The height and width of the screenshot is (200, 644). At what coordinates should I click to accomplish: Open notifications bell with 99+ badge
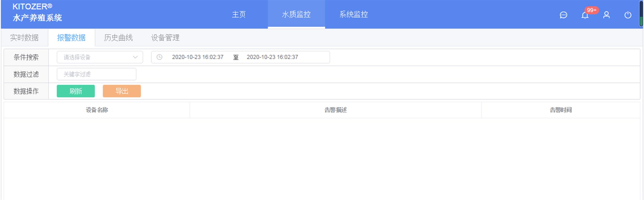tap(585, 15)
